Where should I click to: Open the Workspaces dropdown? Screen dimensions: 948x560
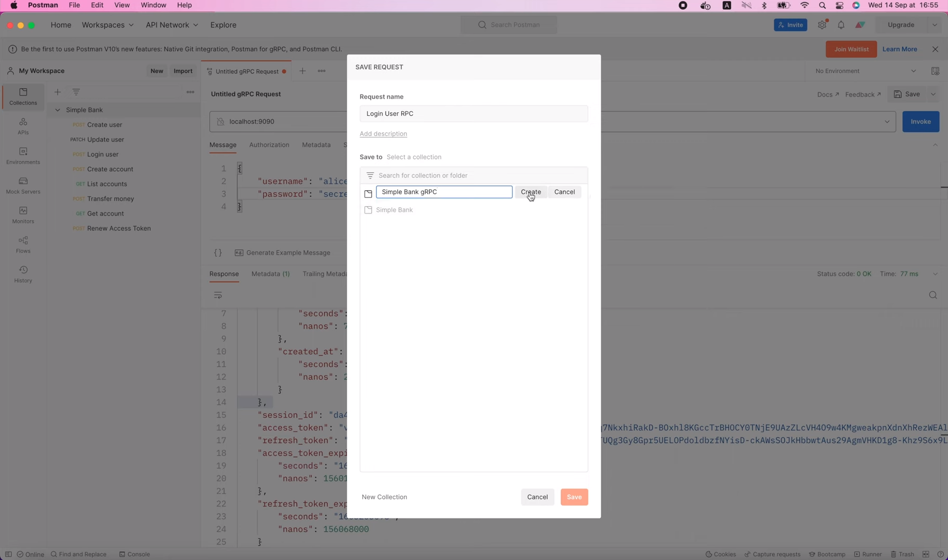108,25
